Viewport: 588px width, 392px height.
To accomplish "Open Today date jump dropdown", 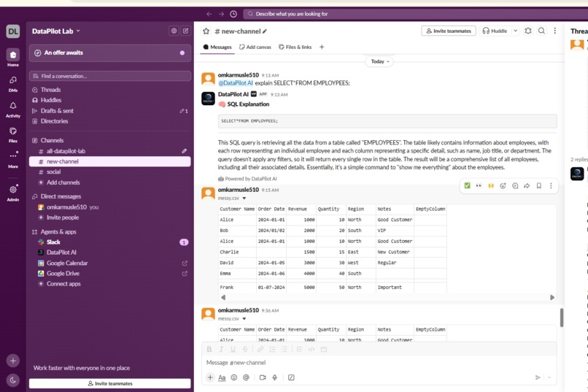I will (379, 61).
